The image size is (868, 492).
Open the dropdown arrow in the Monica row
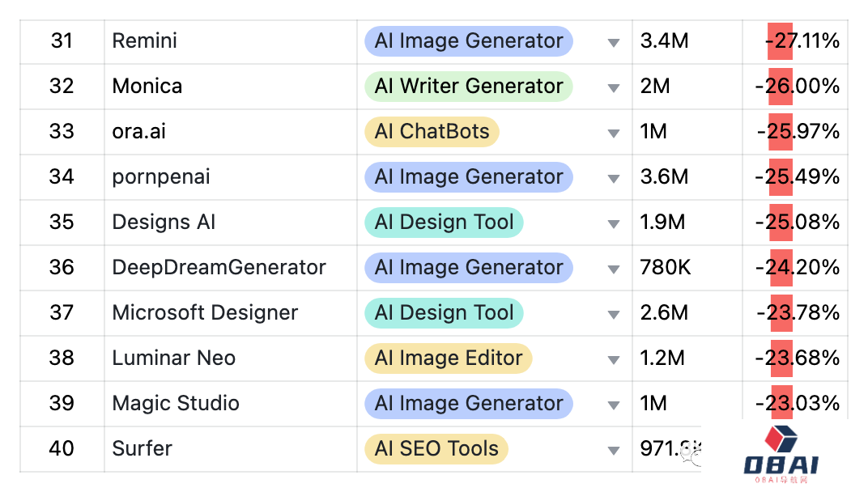(614, 88)
